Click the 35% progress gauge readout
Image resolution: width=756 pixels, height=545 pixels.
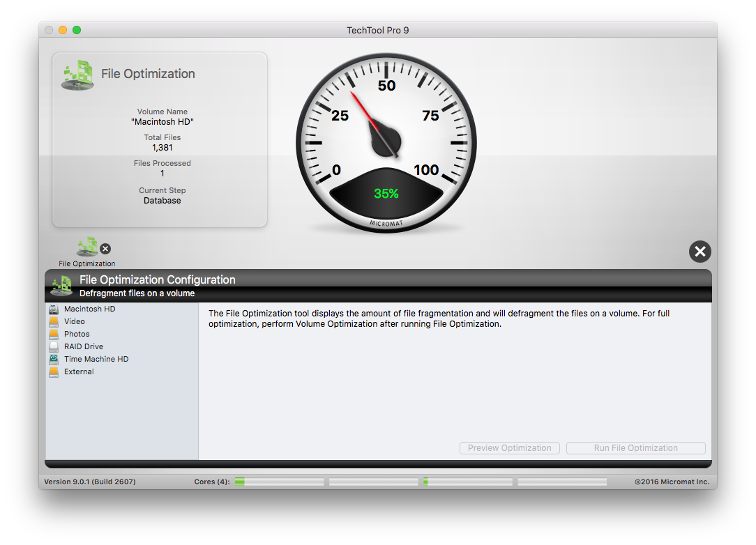[x=386, y=194]
